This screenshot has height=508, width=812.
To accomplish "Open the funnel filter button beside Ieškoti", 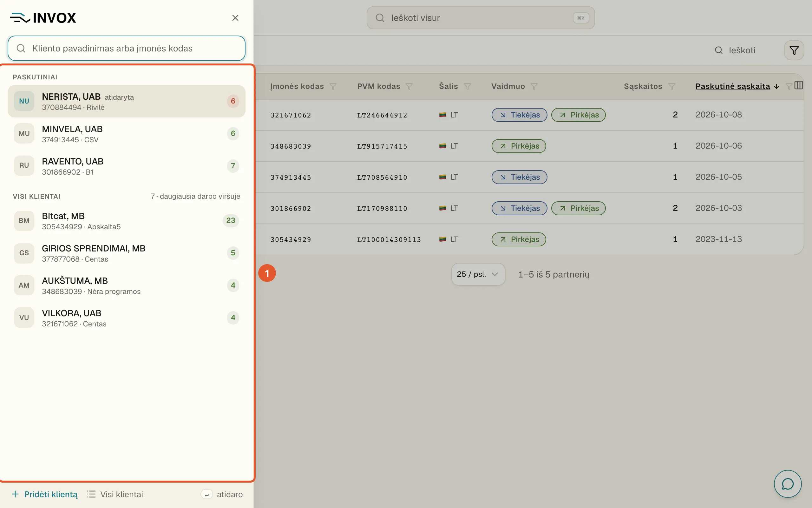I will pos(794,50).
